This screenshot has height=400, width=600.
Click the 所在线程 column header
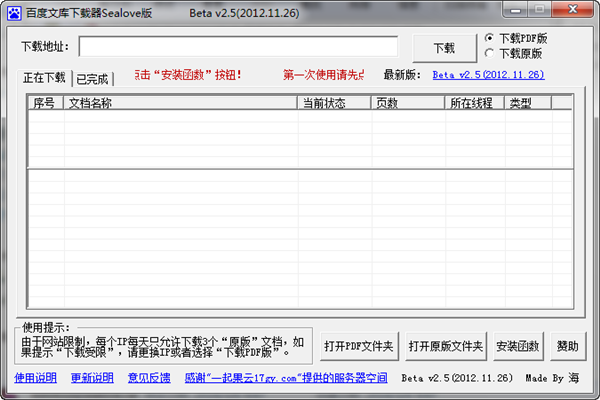474,103
